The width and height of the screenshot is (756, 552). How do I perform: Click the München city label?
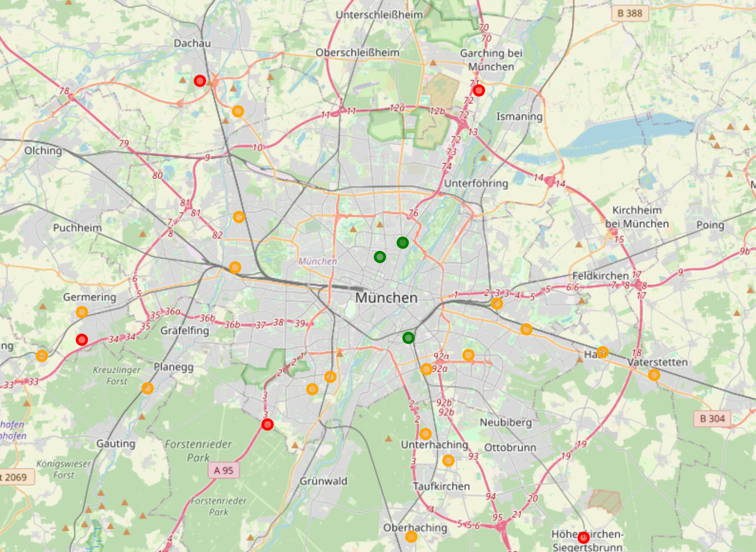[386, 298]
